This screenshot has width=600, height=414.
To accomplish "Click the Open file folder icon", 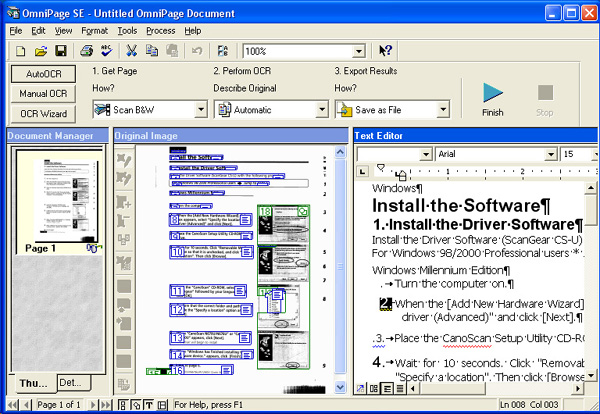I will coord(41,51).
